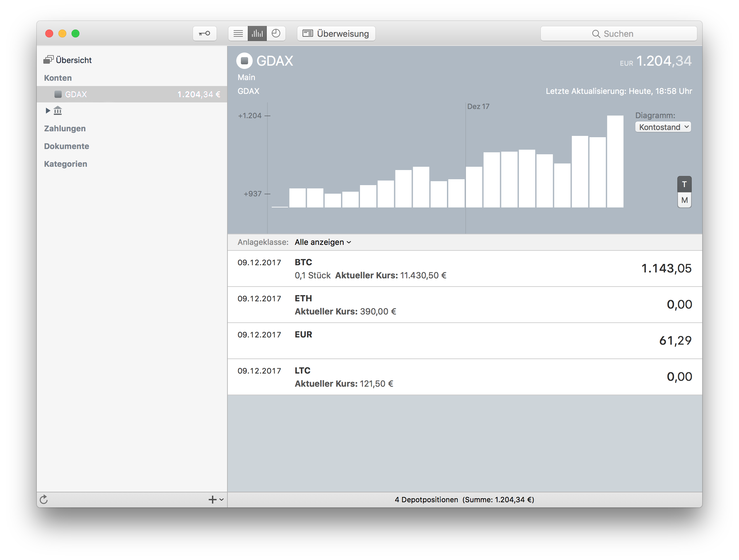Switch chart to M (monthly) mode
The width and height of the screenshot is (739, 560).
pyautogui.click(x=684, y=200)
